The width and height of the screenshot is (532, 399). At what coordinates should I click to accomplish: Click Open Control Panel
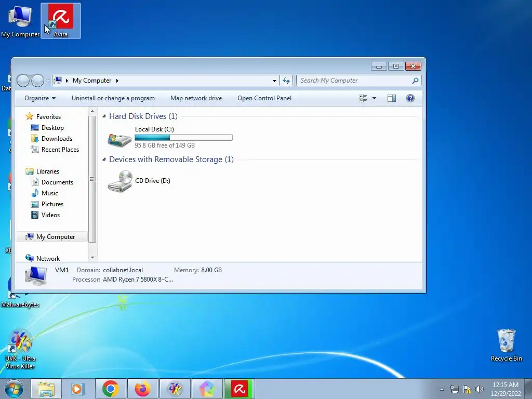264,98
